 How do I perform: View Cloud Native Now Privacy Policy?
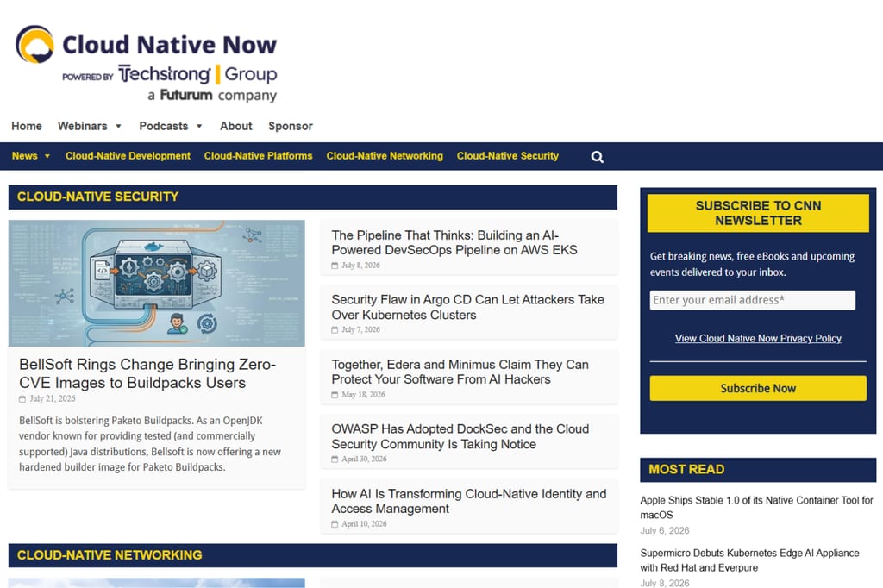(758, 339)
